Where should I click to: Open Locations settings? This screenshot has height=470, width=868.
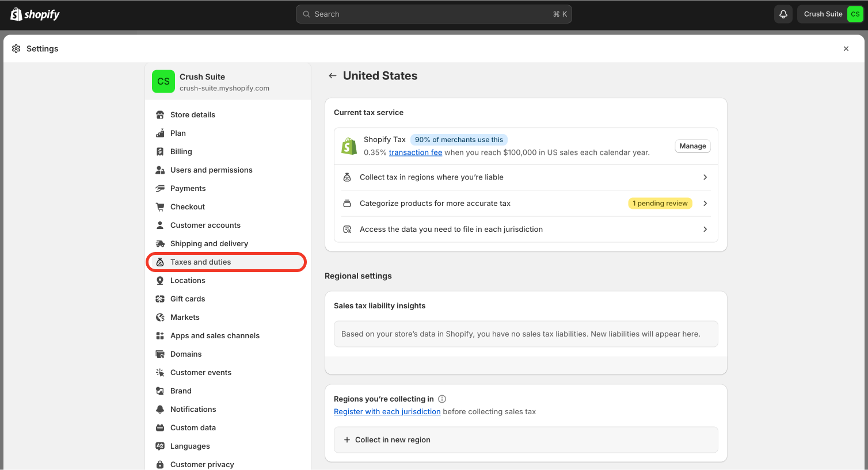point(227,281)
